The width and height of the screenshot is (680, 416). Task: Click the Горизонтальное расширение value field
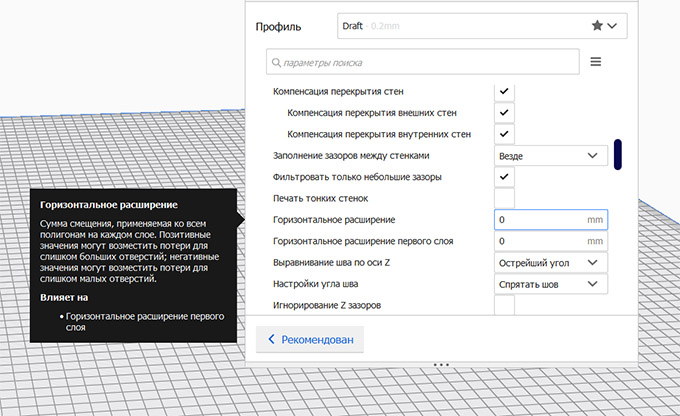point(551,219)
